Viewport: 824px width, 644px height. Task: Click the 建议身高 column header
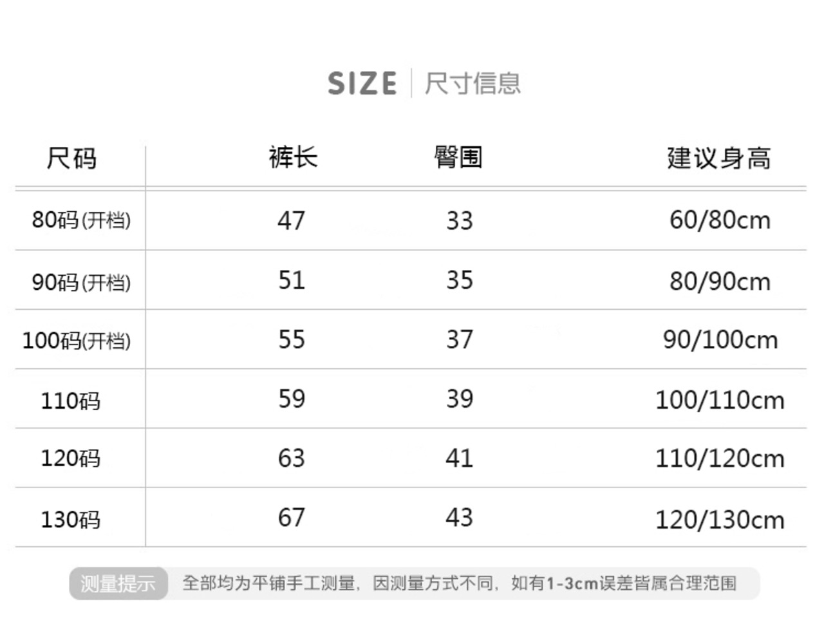click(x=718, y=158)
